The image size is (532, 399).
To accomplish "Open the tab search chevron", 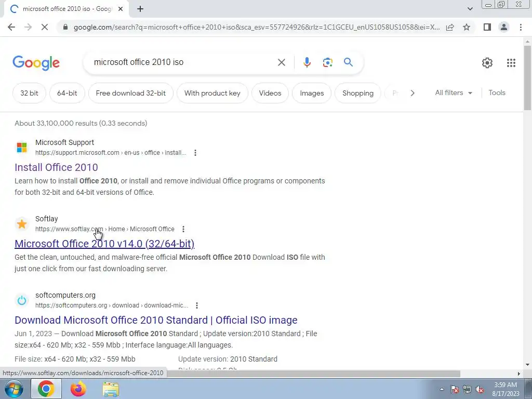I will tap(470, 9).
